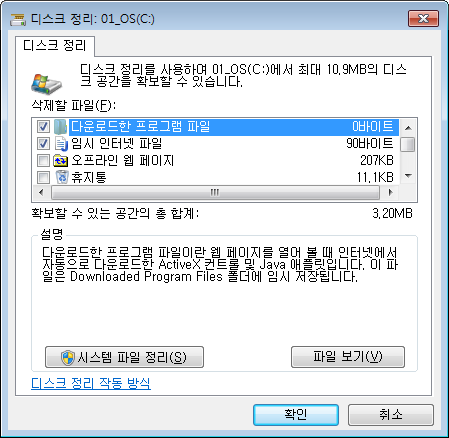Click the Windows drive icon near description
This screenshot has width=449, height=438.
tap(46, 84)
